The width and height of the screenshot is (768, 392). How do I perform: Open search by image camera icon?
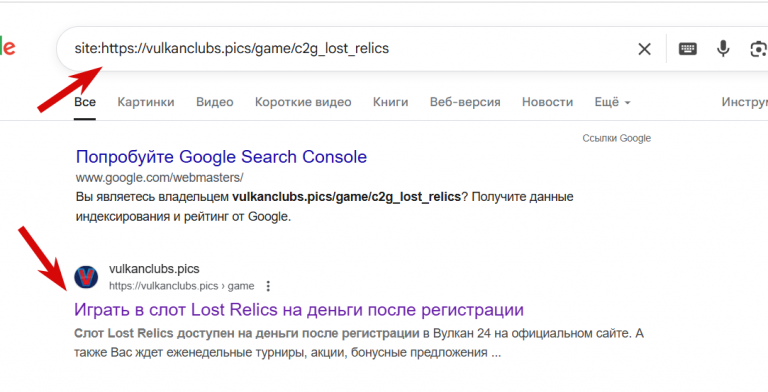click(759, 49)
